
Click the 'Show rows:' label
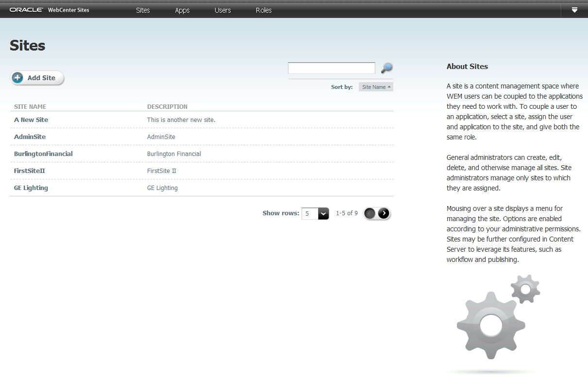(x=281, y=213)
